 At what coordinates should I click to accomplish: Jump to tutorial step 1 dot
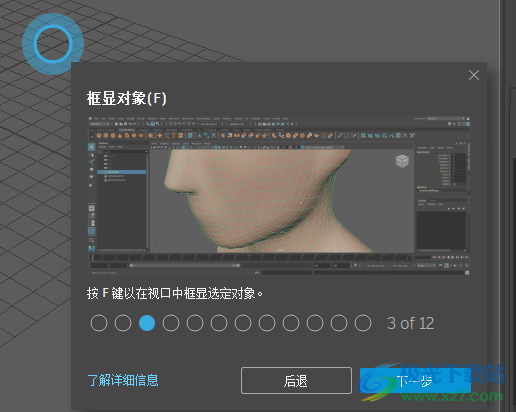point(99,323)
